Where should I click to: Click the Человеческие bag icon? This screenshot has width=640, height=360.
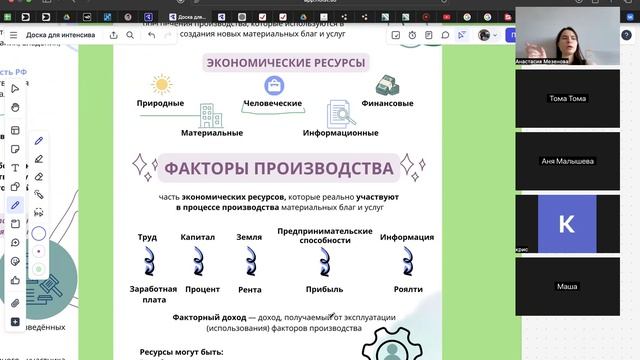pyautogui.click(x=274, y=86)
